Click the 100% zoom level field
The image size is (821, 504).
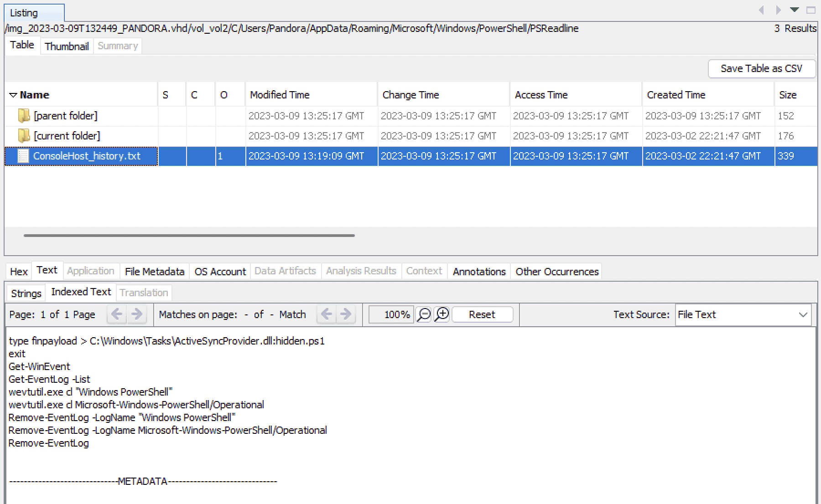[x=391, y=314]
